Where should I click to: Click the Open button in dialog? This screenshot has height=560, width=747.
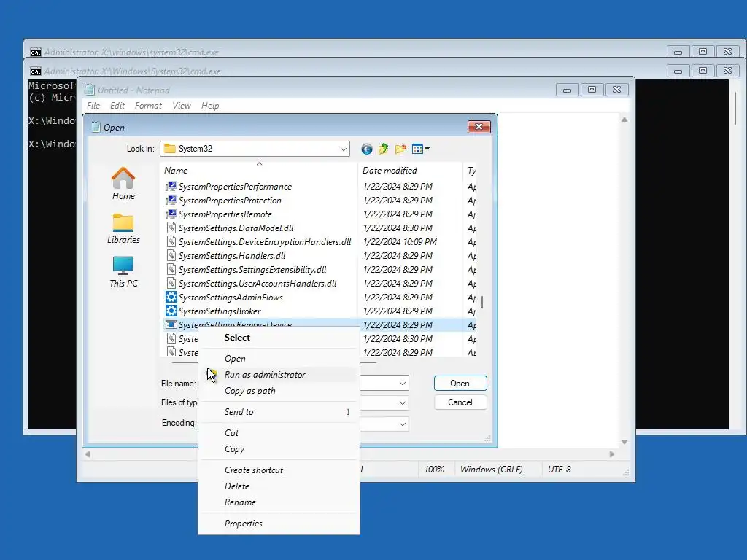pyautogui.click(x=460, y=384)
